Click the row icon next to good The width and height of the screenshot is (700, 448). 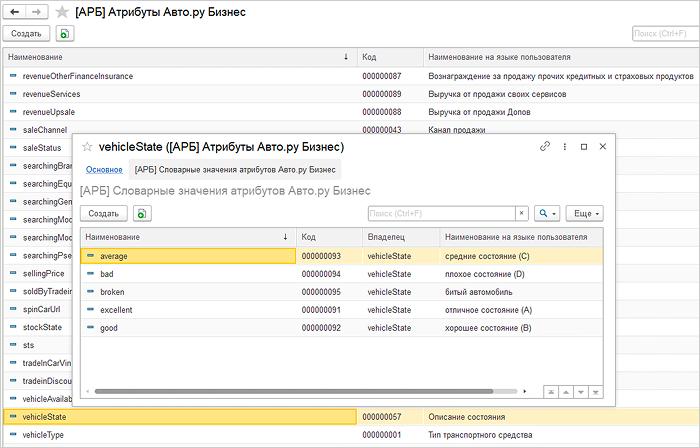(x=90, y=327)
